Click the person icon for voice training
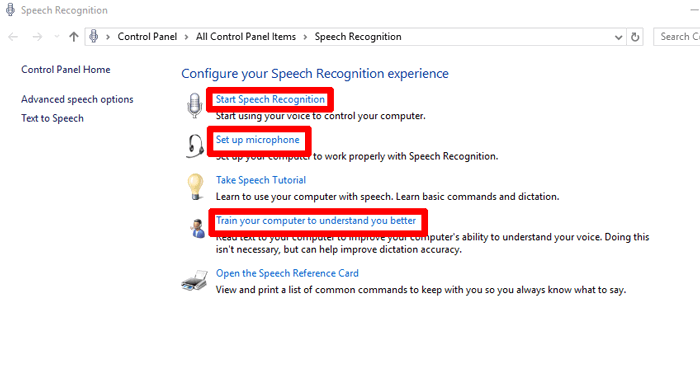The height and width of the screenshot is (371, 700). coord(197,229)
